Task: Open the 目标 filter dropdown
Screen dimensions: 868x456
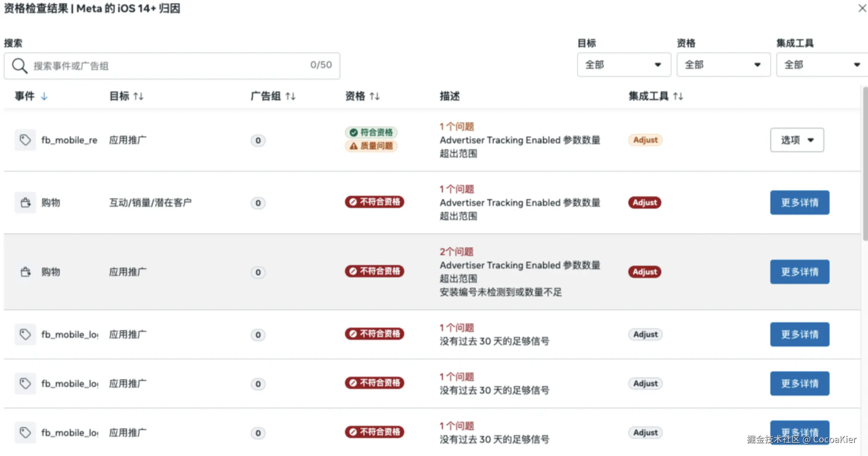Action: point(624,65)
